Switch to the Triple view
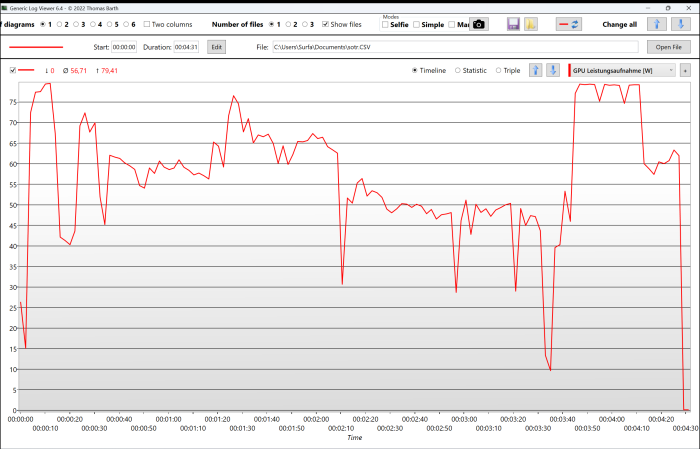 click(498, 71)
